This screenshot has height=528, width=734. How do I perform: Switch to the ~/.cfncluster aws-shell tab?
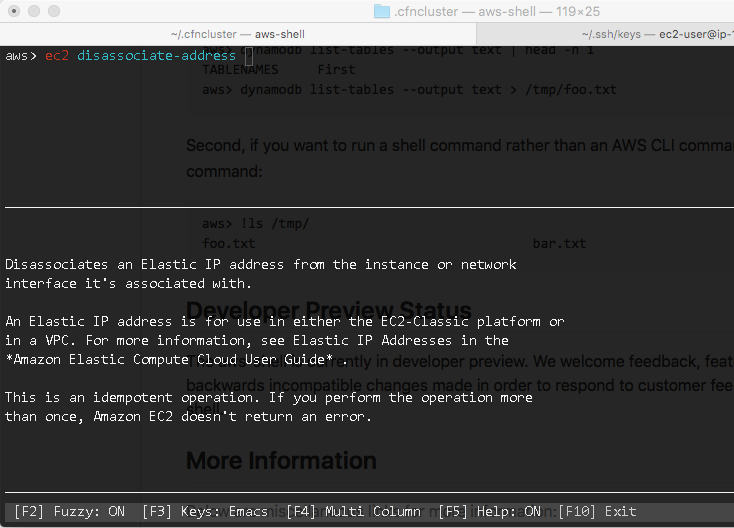(x=238, y=34)
